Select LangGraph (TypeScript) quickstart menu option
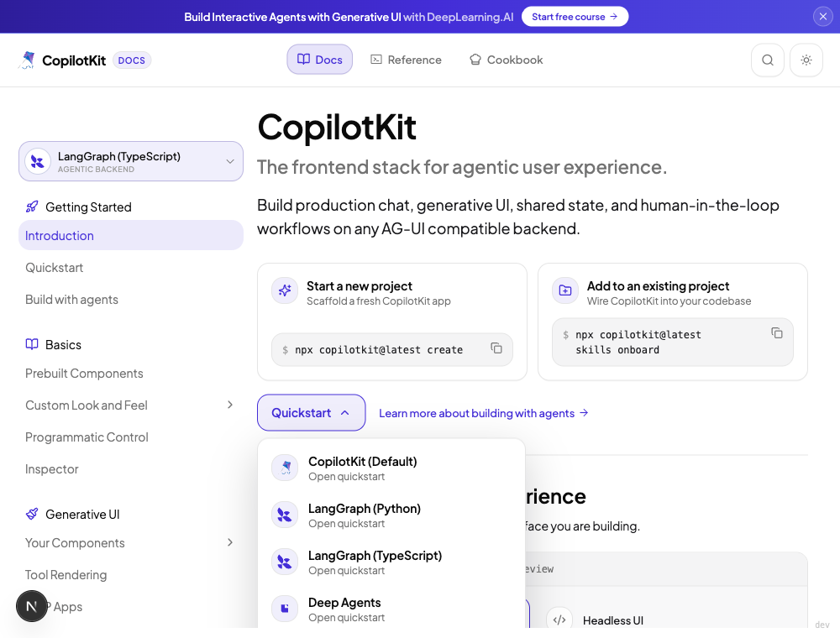Image resolution: width=840 pixels, height=638 pixels. [391, 562]
